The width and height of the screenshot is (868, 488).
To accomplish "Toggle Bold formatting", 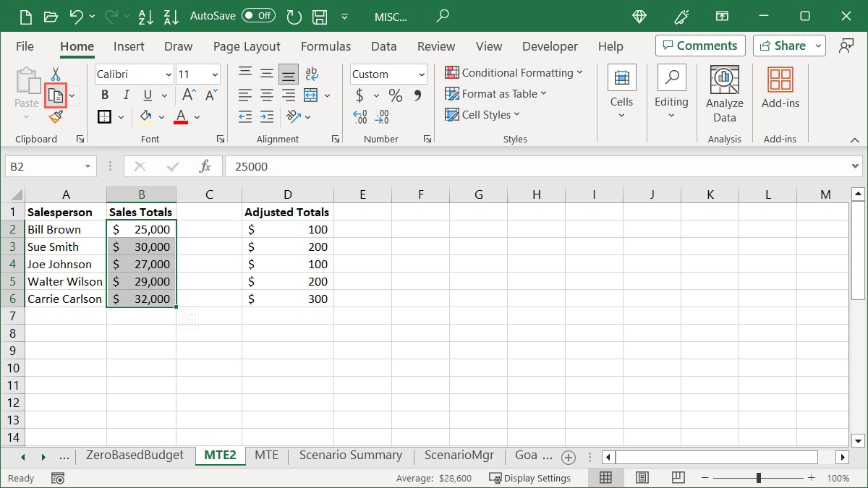I will [103, 95].
